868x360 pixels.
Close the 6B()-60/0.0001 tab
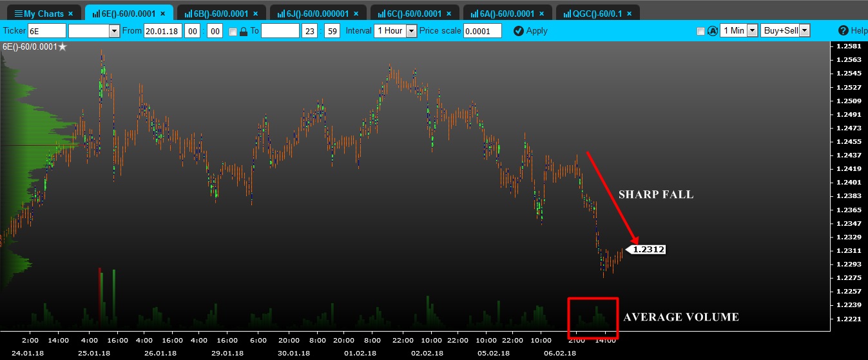click(255, 14)
